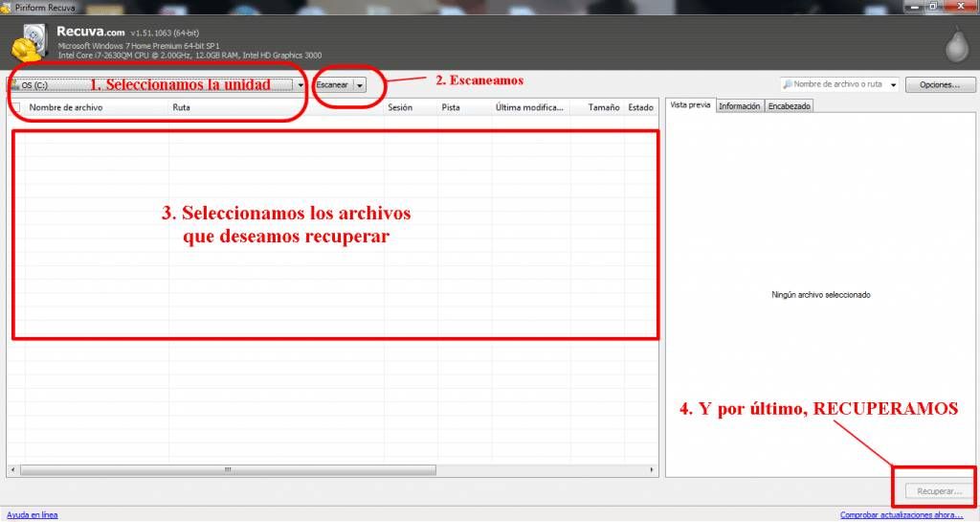Open the Ayuda en línea link

pyautogui.click(x=32, y=515)
